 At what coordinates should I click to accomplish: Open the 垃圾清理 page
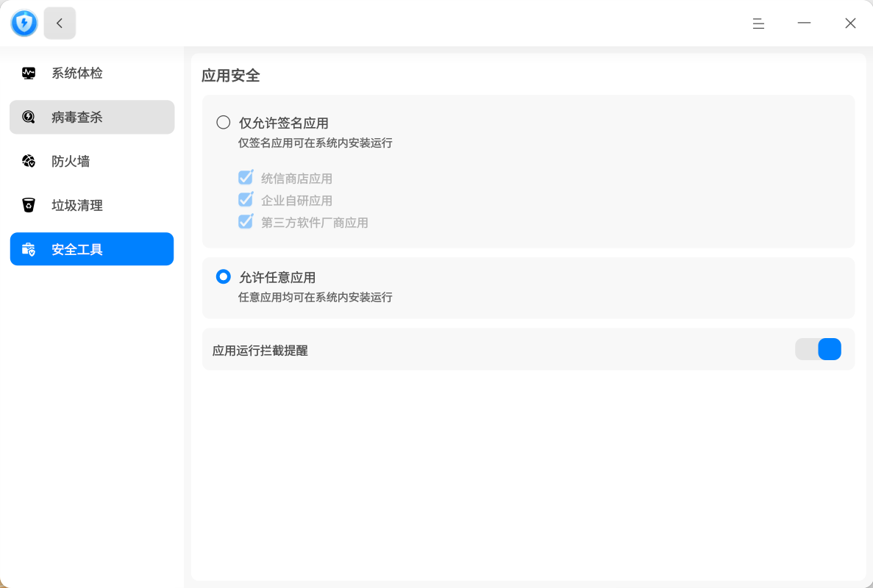[77, 206]
